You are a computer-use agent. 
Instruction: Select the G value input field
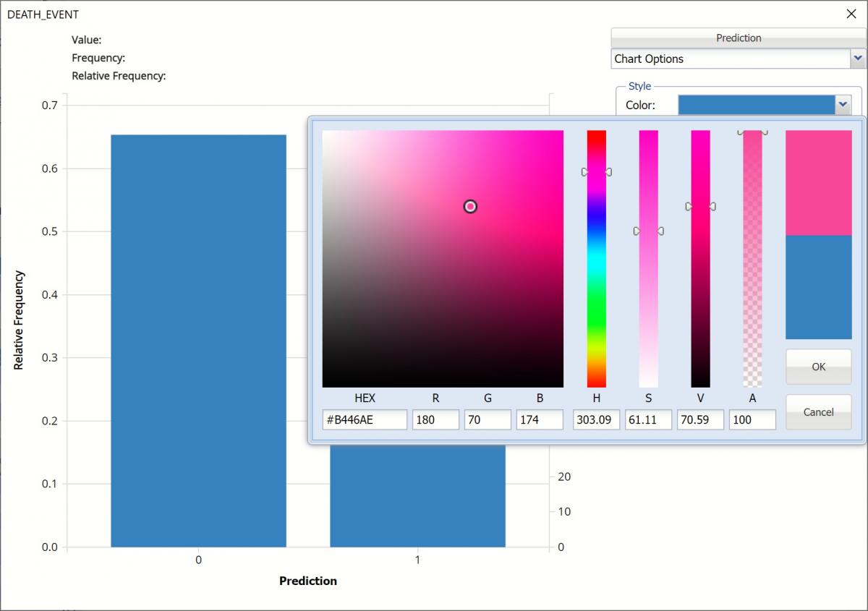(488, 419)
